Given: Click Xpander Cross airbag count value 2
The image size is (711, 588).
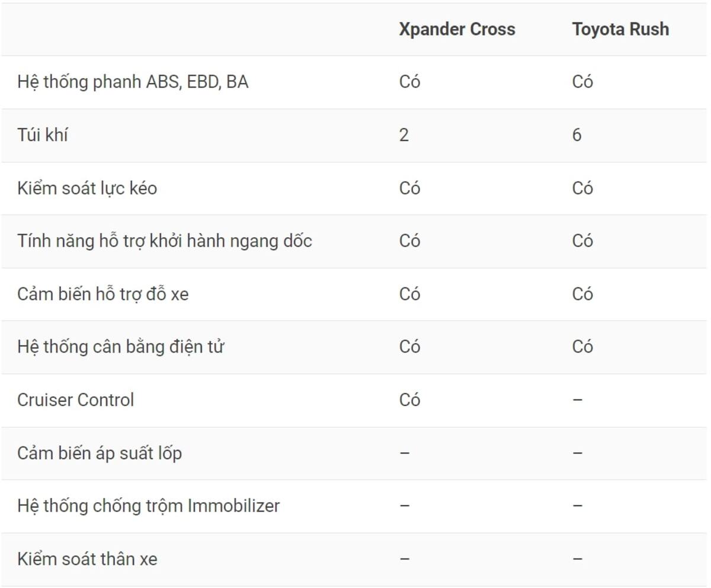Looking at the screenshot, I should (404, 135).
